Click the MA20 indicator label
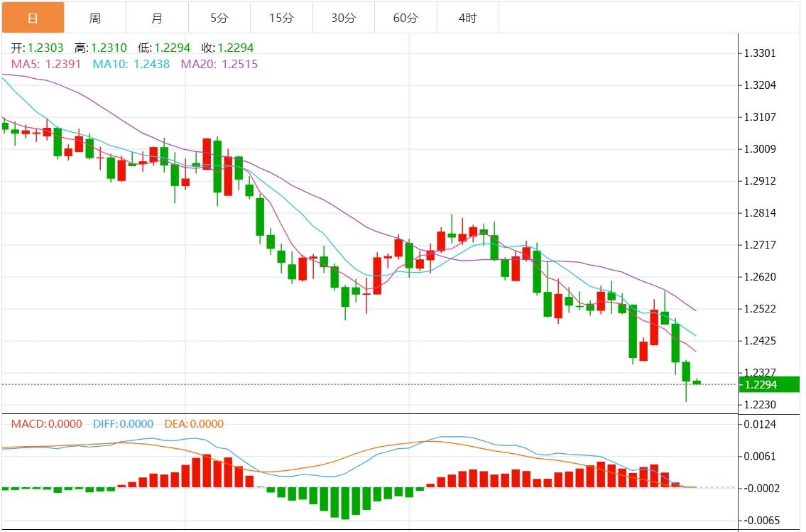 click(x=219, y=64)
